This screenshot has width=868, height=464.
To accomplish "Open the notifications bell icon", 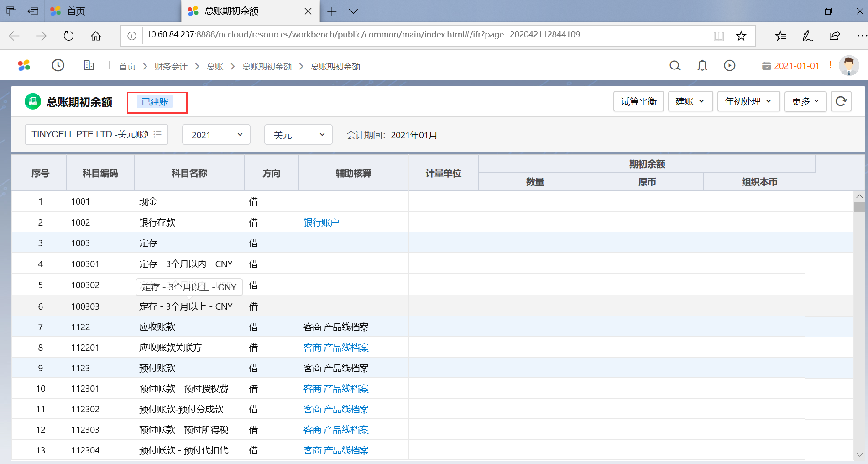I will click(702, 66).
